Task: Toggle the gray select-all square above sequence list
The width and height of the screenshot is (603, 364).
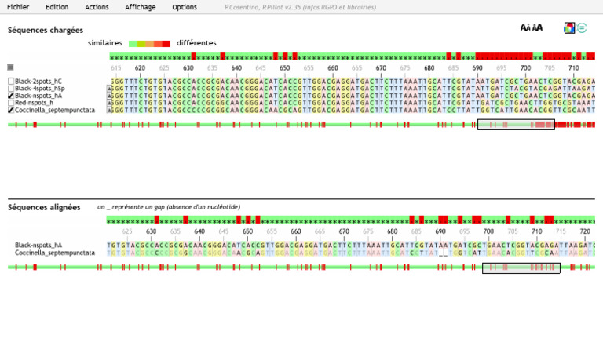Action: pos(10,67)
